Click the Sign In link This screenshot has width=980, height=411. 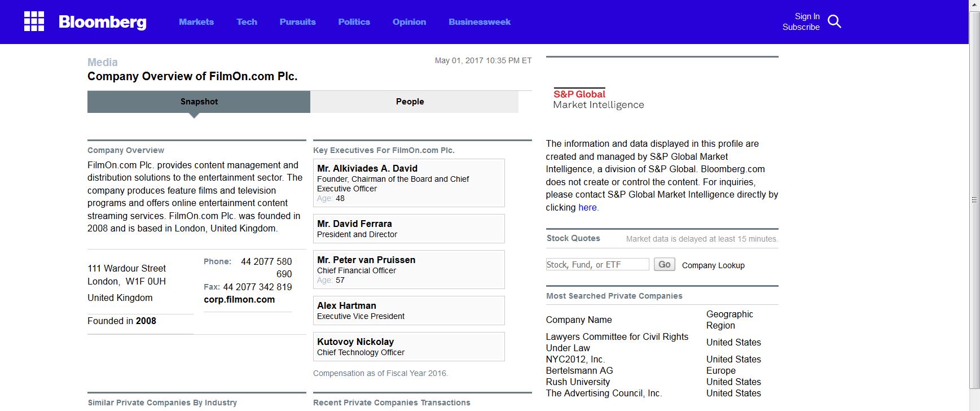807,16
